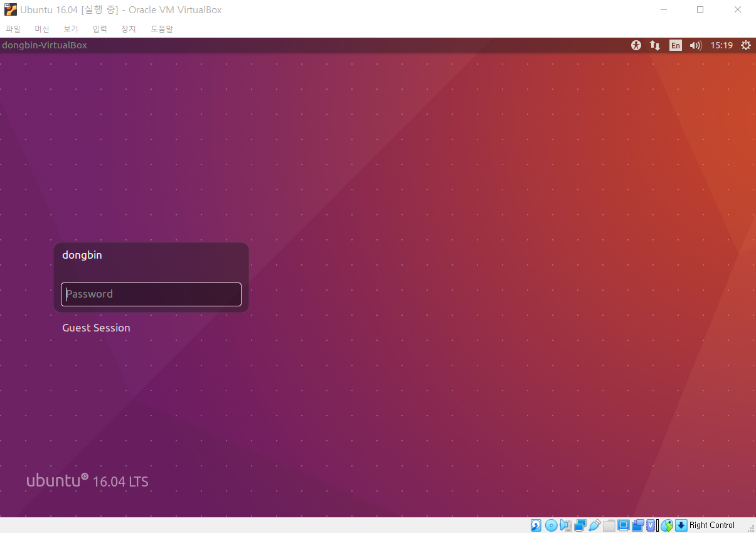Minimize the VirtualBox window
756x533 pixels.
point(664,9)
